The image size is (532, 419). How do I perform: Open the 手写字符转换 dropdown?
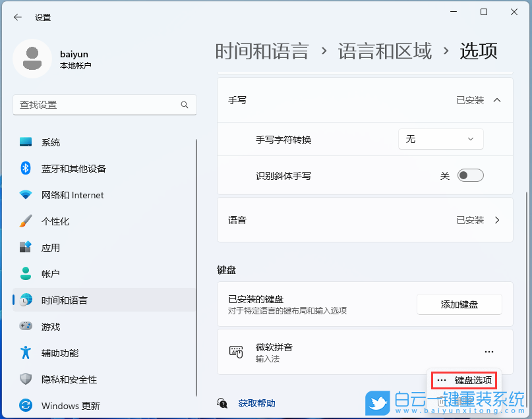point(440,139)
